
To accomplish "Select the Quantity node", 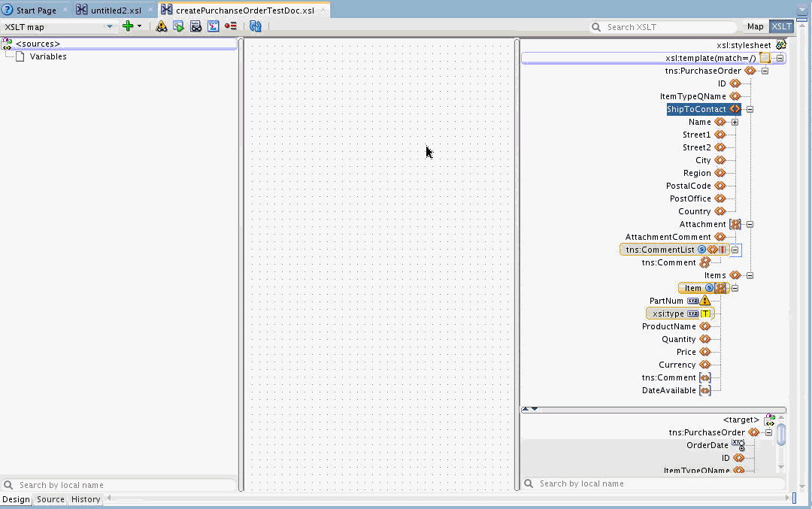I will (678, 339).
